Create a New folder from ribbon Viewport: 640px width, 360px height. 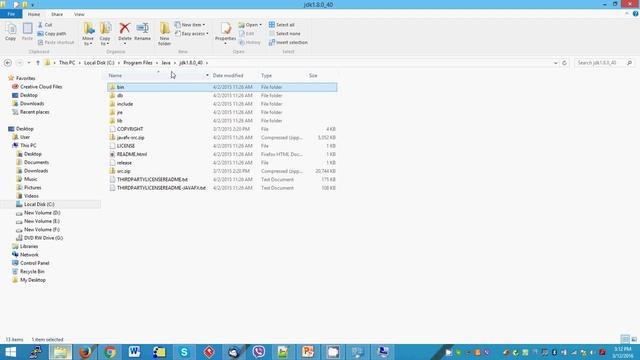click(x=164, y=34)
